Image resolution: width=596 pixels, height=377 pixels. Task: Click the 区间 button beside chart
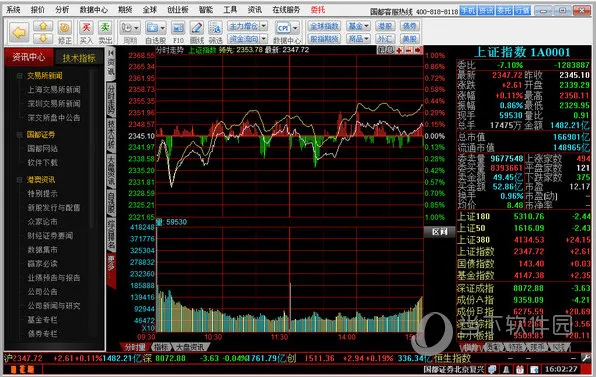439,232
